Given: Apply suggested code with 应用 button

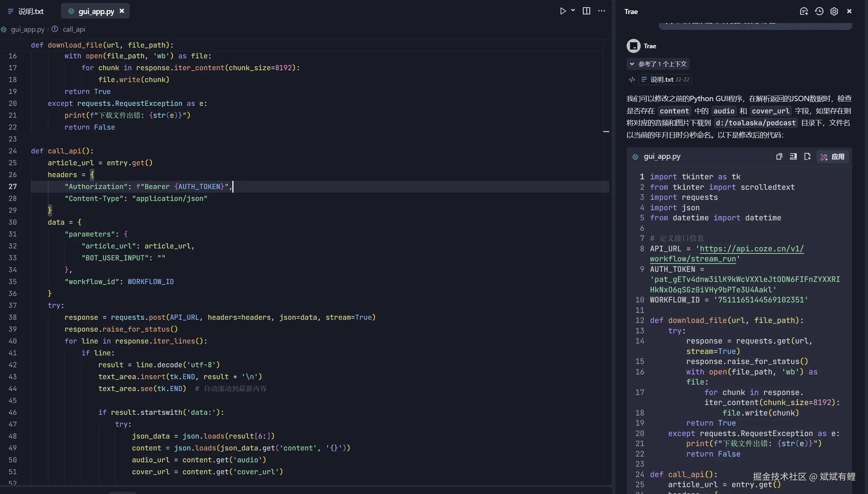Looking at the screenshot, I should (x=833, y=157).
